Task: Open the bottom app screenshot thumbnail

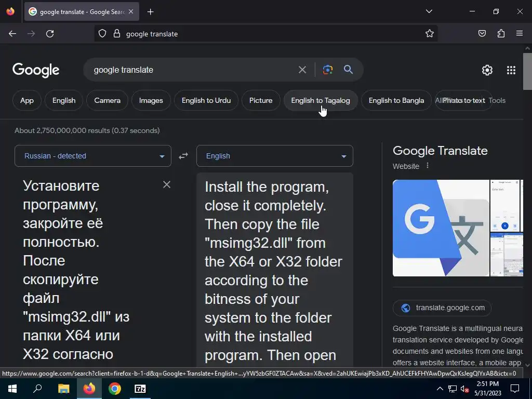Action: tap(507, 255)
